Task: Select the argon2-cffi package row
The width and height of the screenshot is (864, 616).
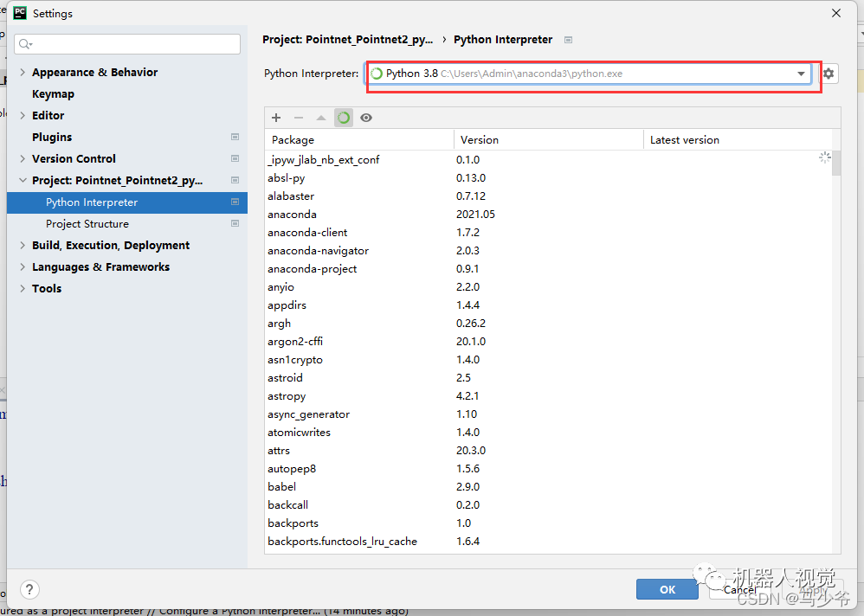Action: tap(548, 341)
